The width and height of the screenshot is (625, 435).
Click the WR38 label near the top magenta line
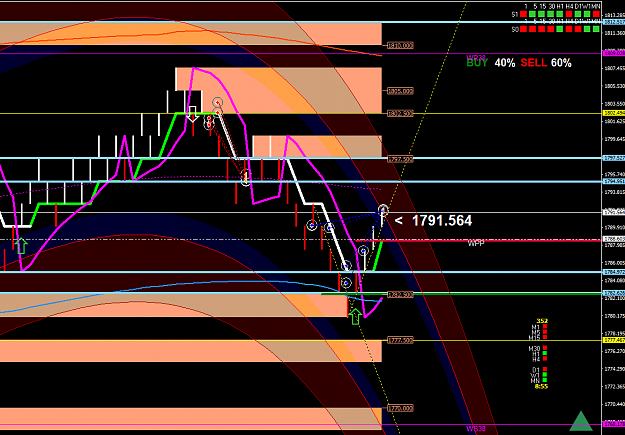point(476,57)
